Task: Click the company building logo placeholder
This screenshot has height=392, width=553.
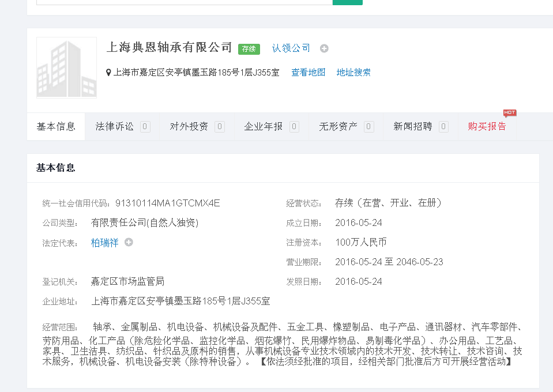Action: click(66, 67)
